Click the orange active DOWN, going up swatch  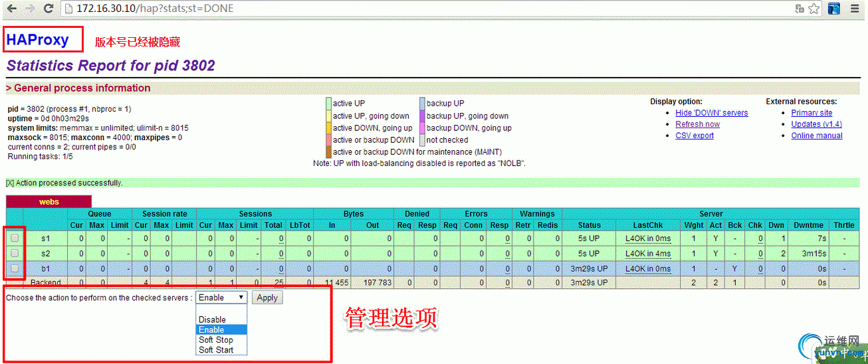[328, 128]
